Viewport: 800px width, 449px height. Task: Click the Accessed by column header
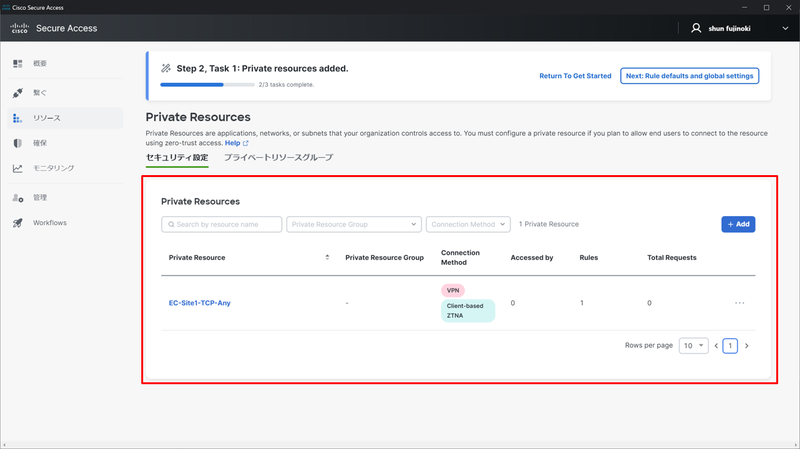coord(532,258)
